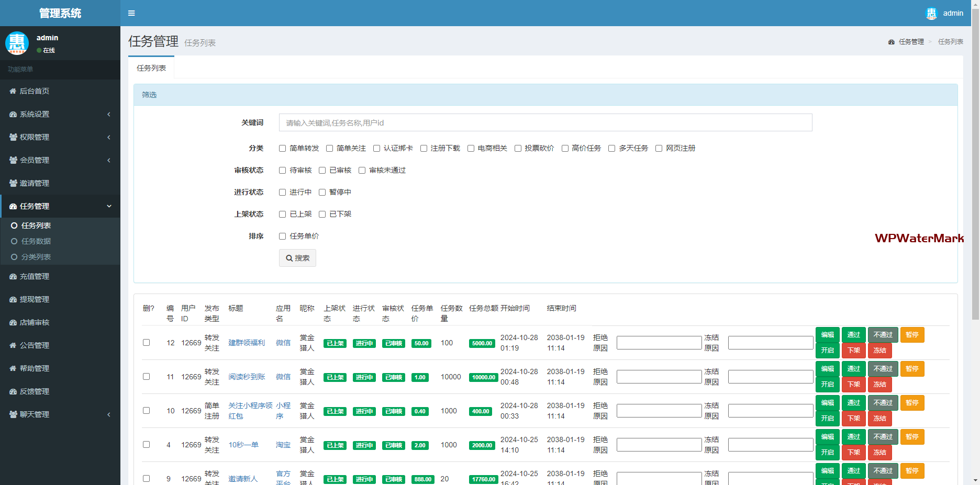The image size is (980, 485).
Task: Click the hamburger menu toggle icon
Action: click(x=131, y=13)
